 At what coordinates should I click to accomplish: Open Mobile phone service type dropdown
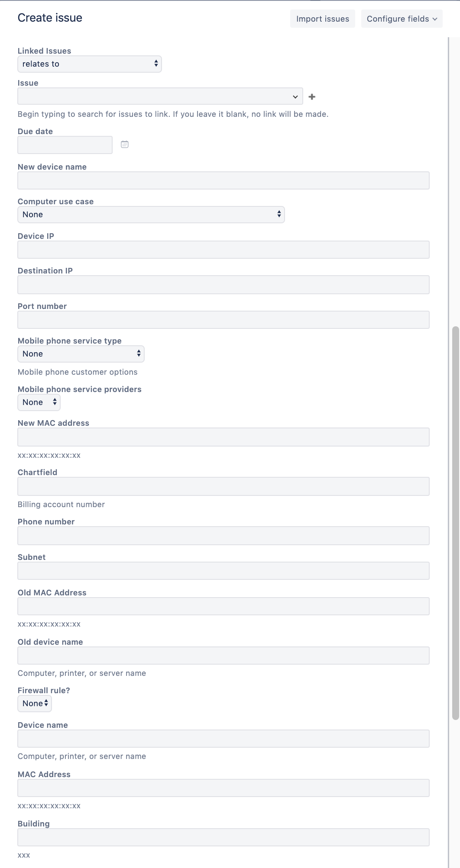point(81,354)
